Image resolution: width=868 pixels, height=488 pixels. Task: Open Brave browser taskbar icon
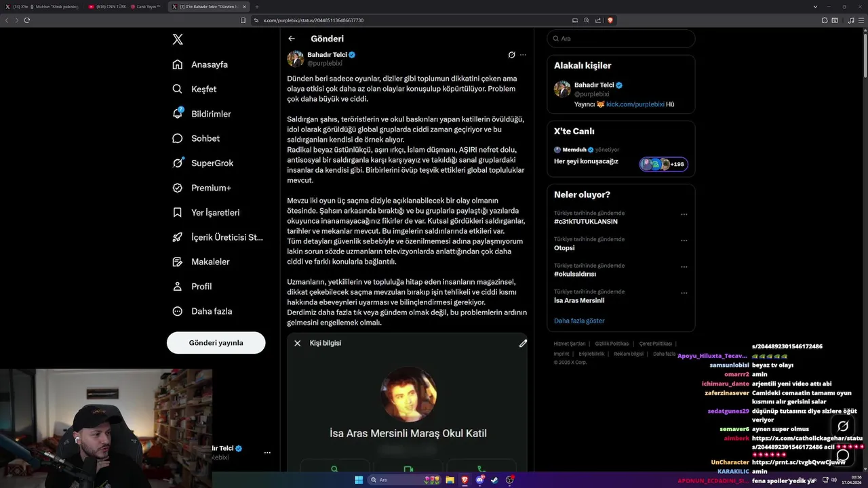tap(465, 480)
